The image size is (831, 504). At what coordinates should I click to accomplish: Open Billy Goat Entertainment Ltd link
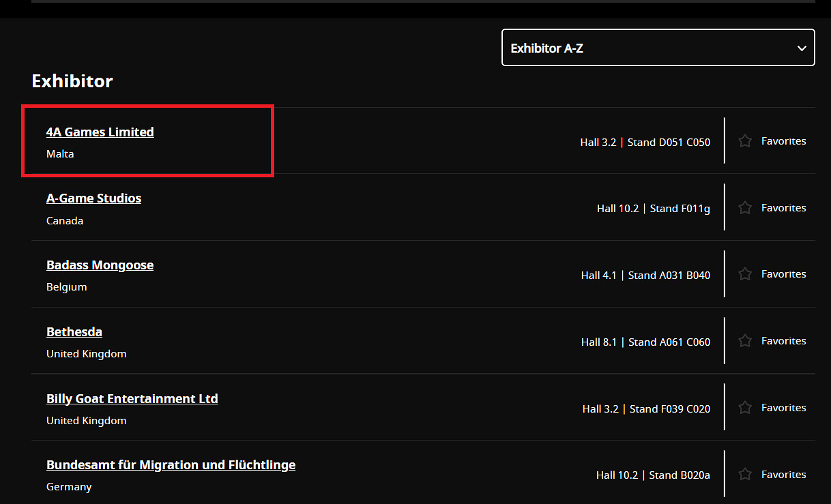point(132,398)
